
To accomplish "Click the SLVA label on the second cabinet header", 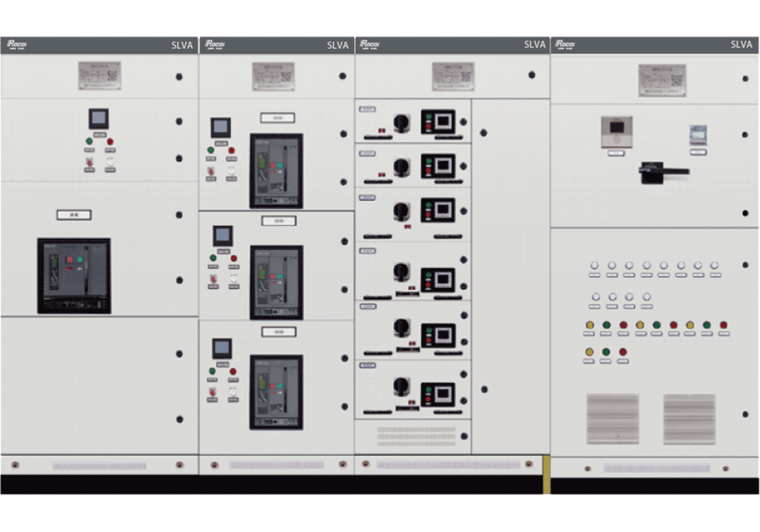I will (x=337, y=45).
